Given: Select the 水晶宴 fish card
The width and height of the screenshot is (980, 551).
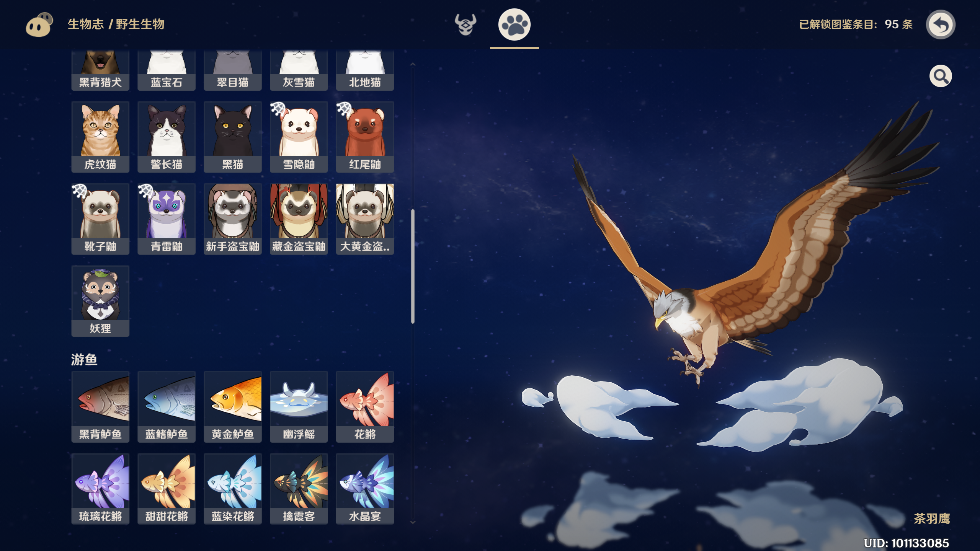Looking at the screenshot, I should [x=365, y=489].
